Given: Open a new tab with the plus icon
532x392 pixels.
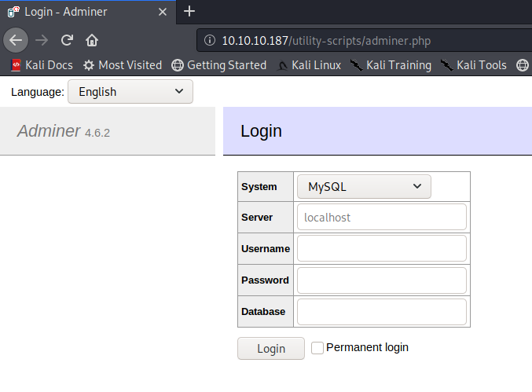Looking at the screenshot, I should pyautogui.click(x=189, y=11).
